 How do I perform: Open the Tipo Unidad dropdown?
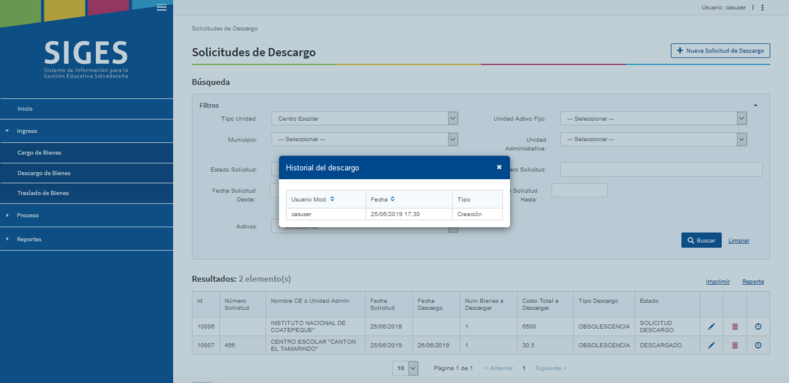[364, 118]
